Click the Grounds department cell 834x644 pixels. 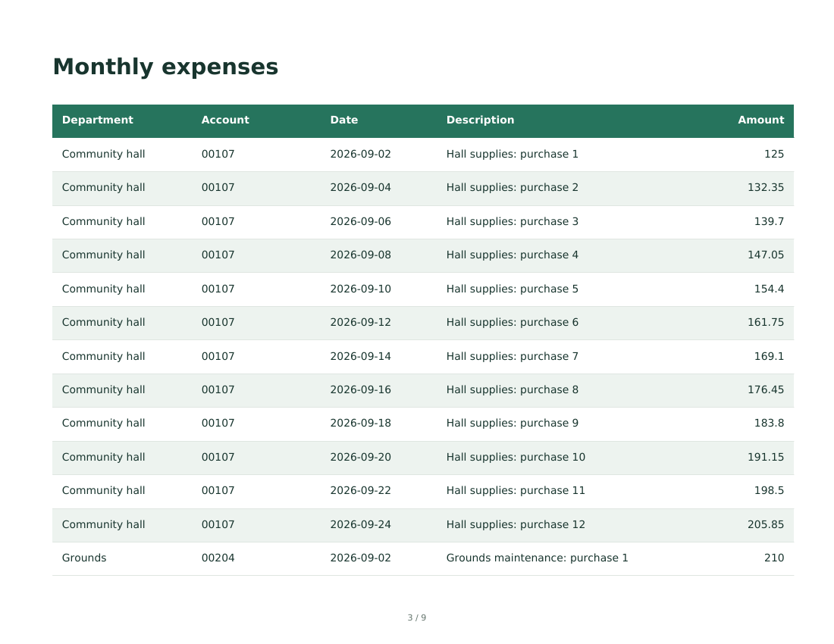[x=84, y=558]
